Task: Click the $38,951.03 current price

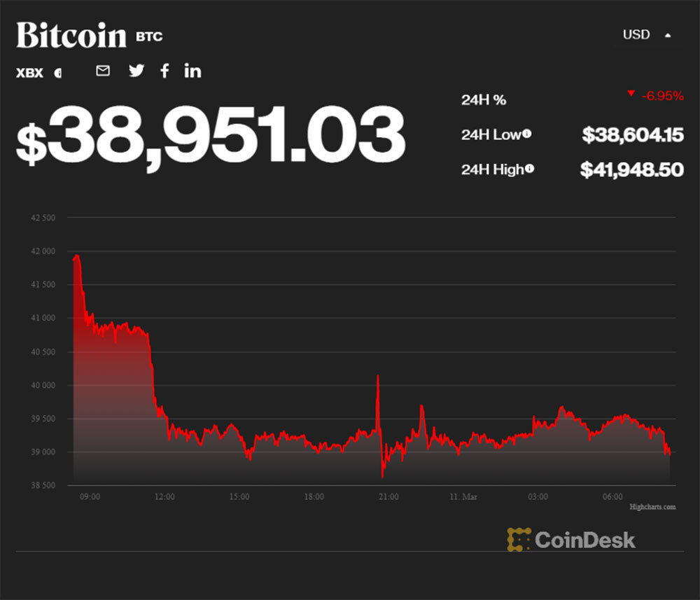Action: point(211,135)
